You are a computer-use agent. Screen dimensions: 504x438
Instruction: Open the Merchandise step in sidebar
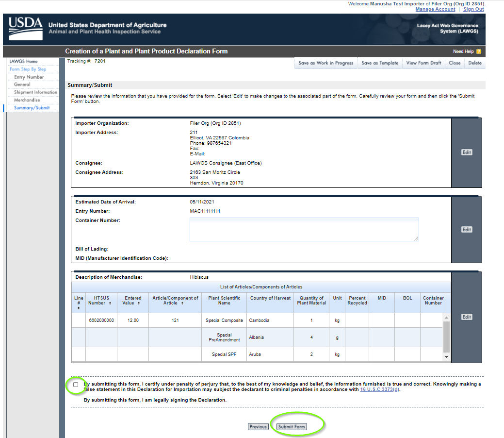click(27, 100)
